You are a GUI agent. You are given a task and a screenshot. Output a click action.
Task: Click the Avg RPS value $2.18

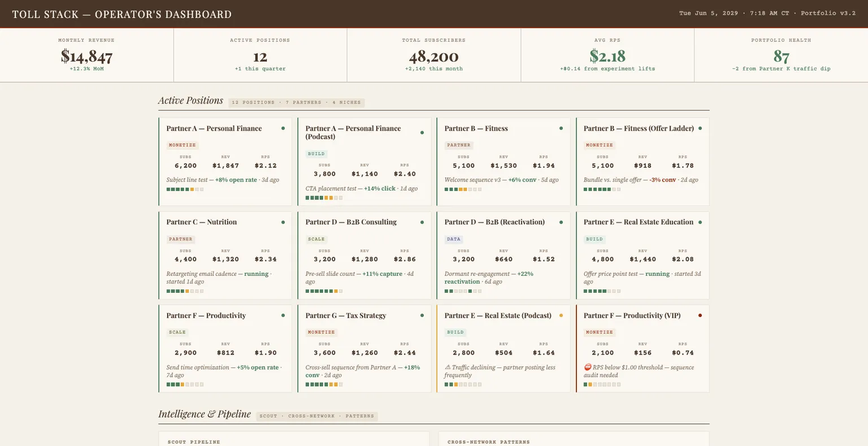coord(607,57)
